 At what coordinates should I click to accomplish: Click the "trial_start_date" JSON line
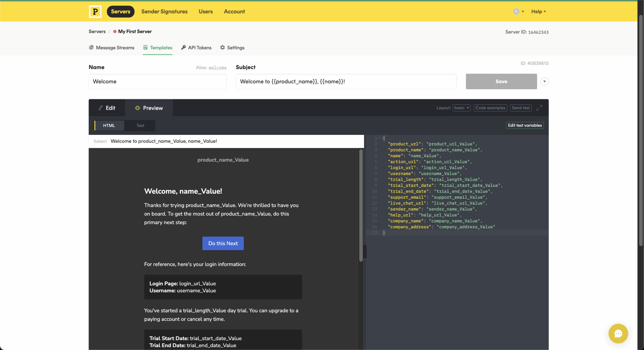pos(445,186)
